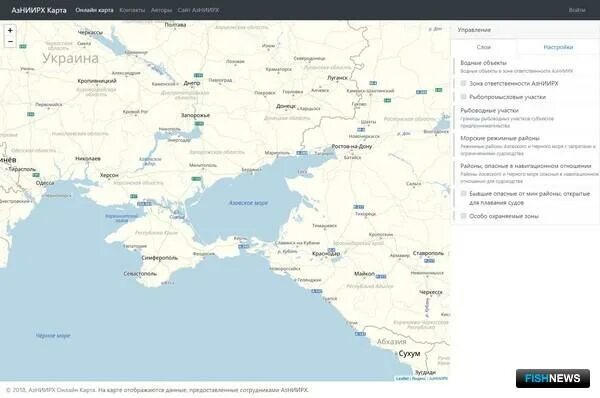
Task: Expand the Рыбоводные участки layer group
Action: pos(489,111)
